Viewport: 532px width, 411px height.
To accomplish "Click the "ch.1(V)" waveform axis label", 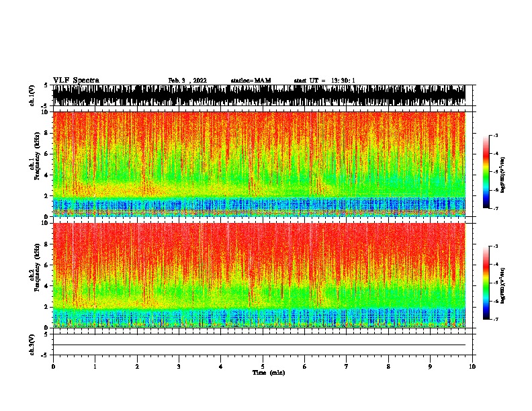I will (x=32, y=95).
